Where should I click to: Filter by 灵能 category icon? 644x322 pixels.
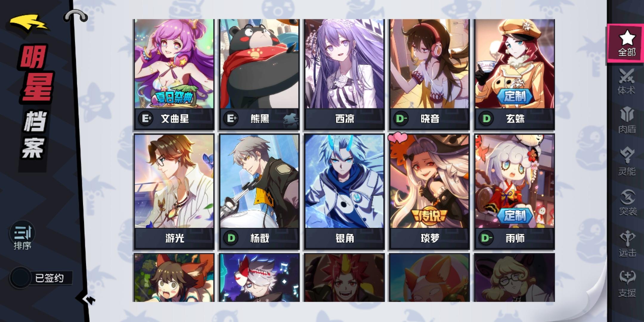(627, 161)
